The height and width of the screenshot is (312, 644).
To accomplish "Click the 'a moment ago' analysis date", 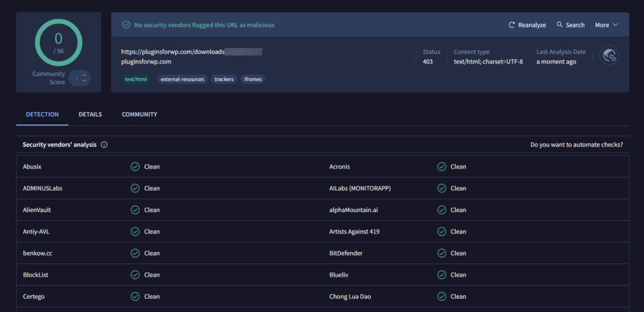I will tap(556, 62).
